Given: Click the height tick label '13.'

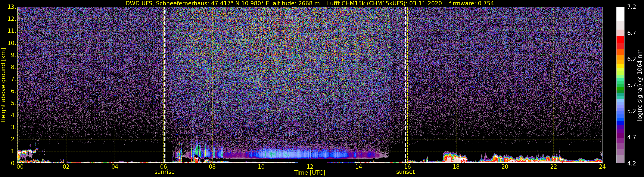Looking at the screenshot, I should pyautogui.click(x=12, y=7).
